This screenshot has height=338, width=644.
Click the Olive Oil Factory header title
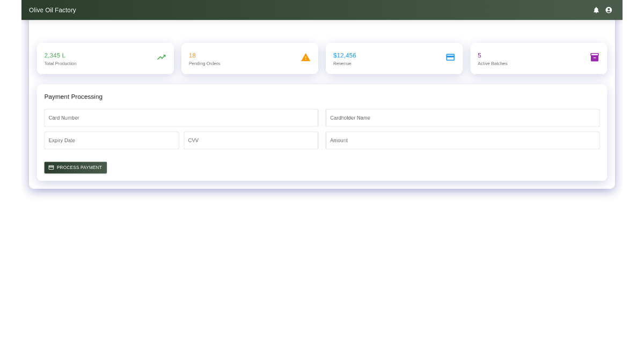coord(52,10)
